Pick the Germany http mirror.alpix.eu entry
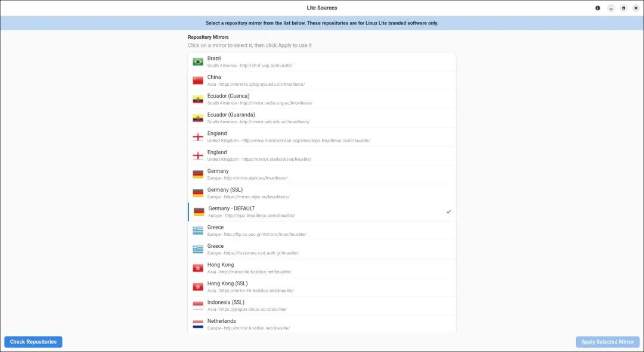This screenshot has height=352, width=644. (322, 175)
